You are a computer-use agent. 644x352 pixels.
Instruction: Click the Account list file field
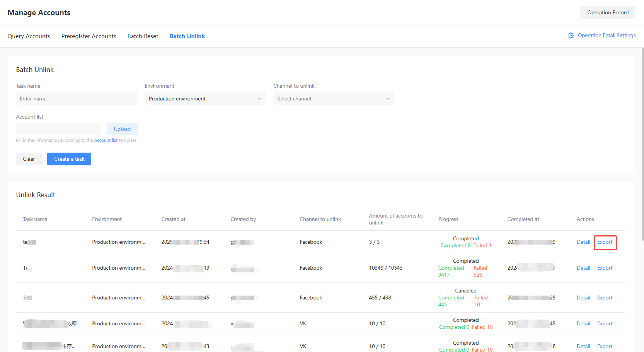pos(58,129)
